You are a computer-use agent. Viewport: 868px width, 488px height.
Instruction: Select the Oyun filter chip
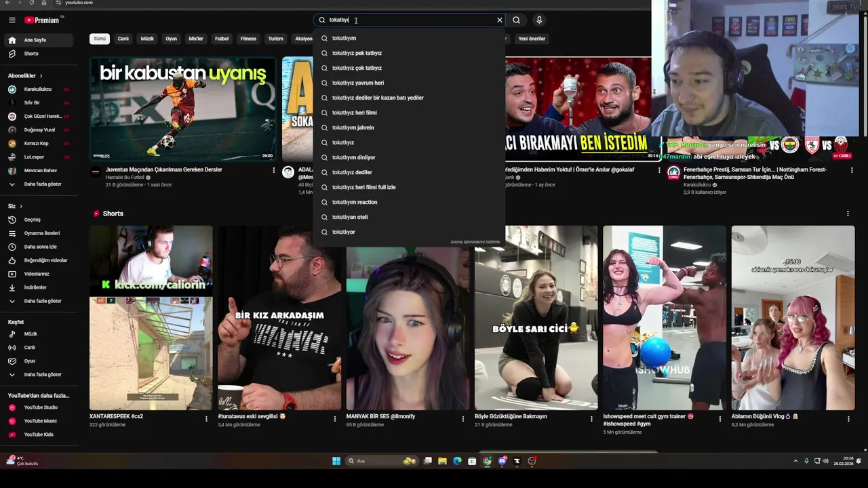[x=172, y=39]
